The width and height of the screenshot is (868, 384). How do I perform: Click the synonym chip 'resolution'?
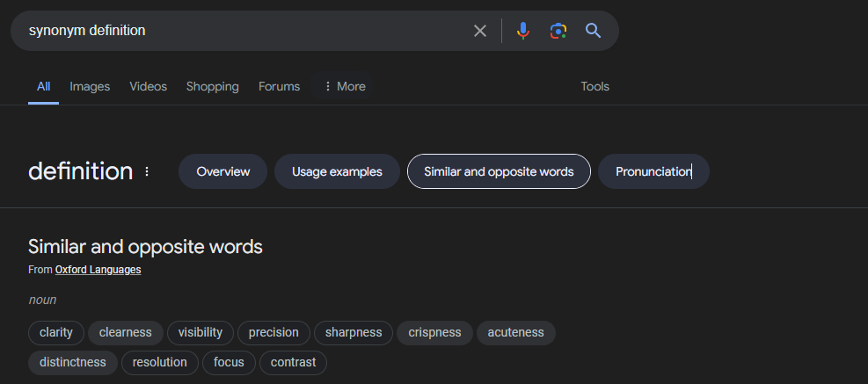pos(159,362)
